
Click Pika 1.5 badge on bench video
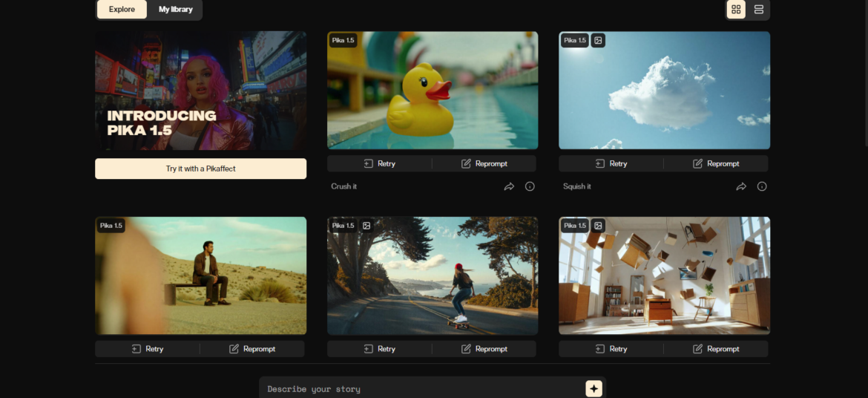click(111, 226)
